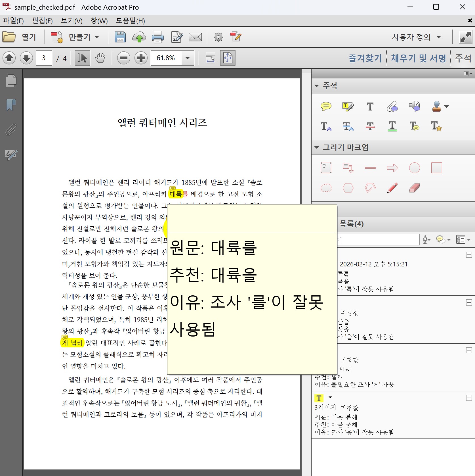
Task: Send file by email envelope icon
Action: click(x=195, y=37)
